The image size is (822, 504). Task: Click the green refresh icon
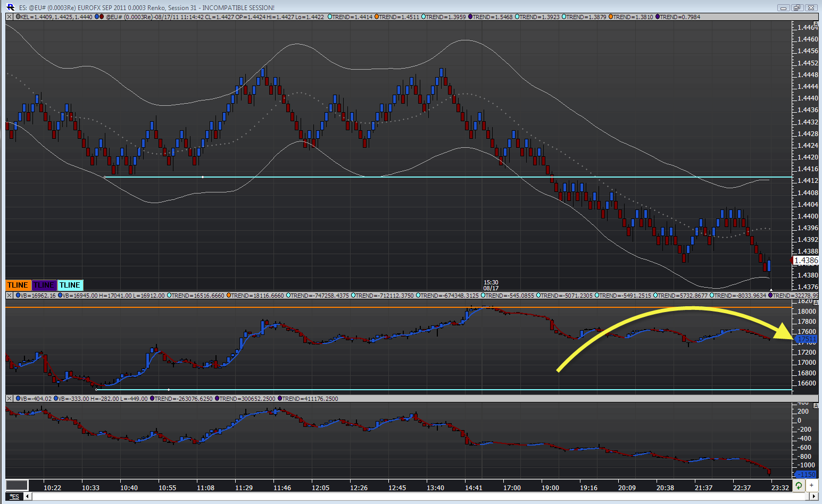pyautogui.click(x=799, y=485)
